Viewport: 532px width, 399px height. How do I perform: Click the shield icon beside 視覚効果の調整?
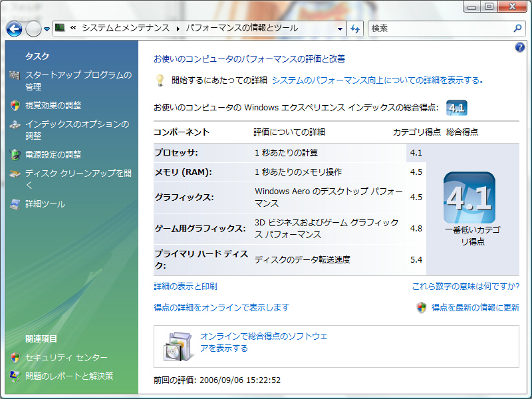(x=15, y=105)
